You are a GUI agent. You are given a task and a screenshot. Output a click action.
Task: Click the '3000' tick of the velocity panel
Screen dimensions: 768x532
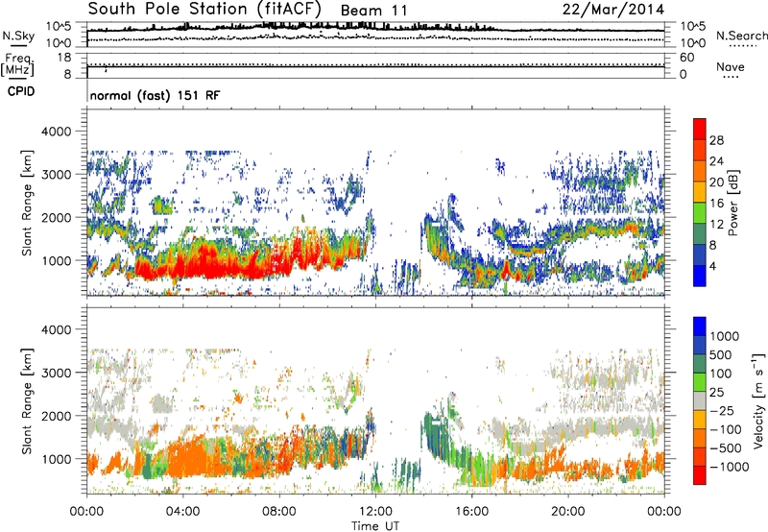coord(57,373)
